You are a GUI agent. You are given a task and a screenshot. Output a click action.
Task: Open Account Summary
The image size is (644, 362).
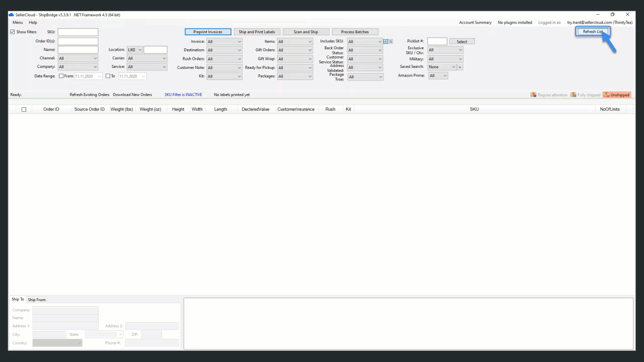click(x=475, y=23)
